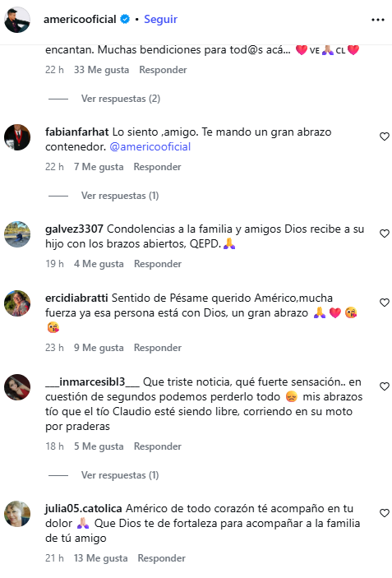Tap the heart beside julia05.catolica's comment
The height and width of the screenshot is (578, 392).
coord(385,513)
